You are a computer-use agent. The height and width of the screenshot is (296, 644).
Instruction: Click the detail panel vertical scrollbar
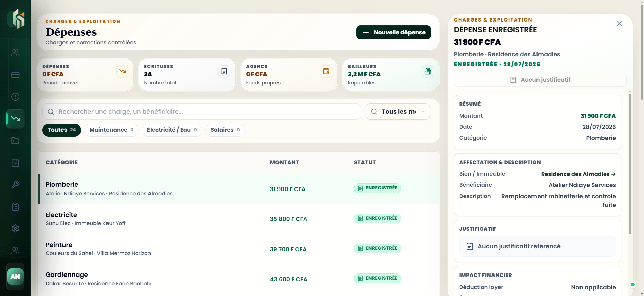click(630, 164)
